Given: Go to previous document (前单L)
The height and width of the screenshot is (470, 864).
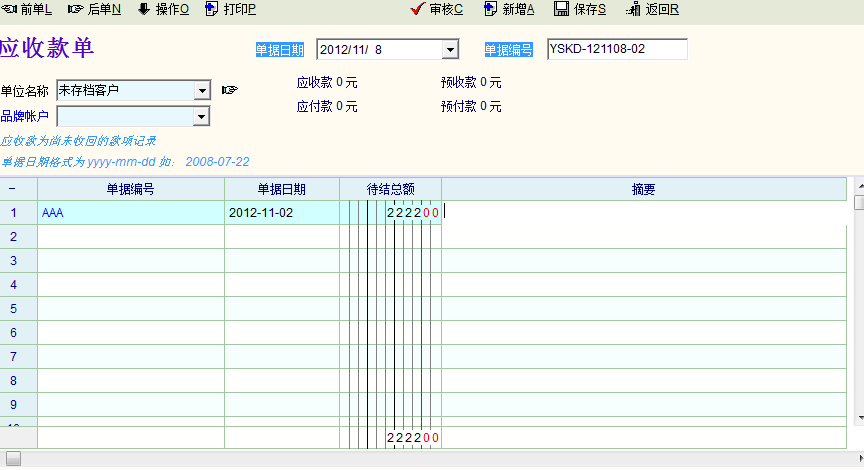Looking at the screenshot, I should (x=28, y=9).
